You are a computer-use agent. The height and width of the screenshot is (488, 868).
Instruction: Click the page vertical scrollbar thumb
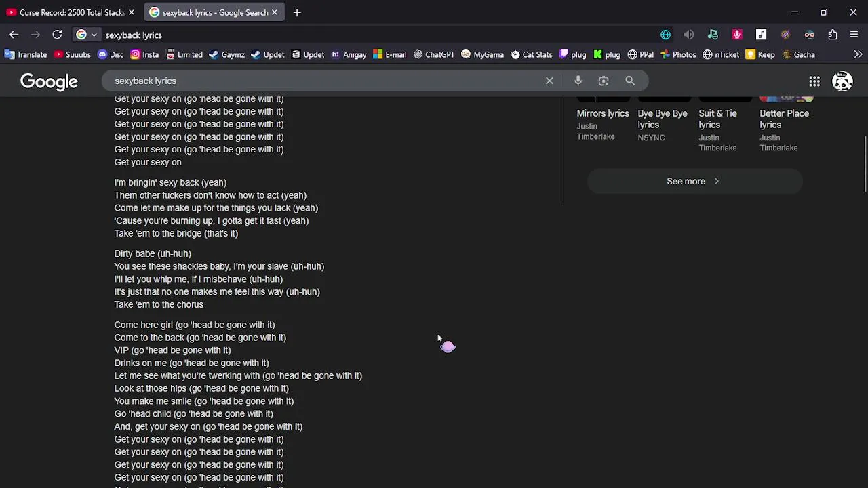coord(865,163)
